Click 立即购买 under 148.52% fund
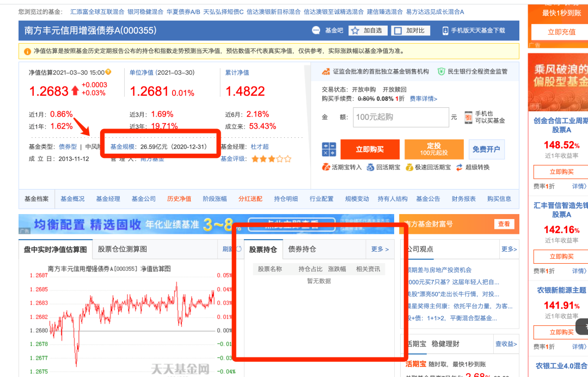 561,172
